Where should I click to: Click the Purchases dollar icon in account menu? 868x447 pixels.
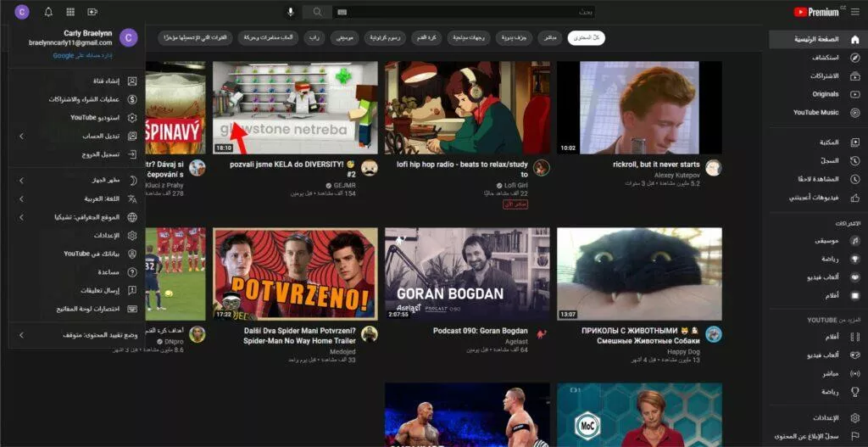point(131,100)
